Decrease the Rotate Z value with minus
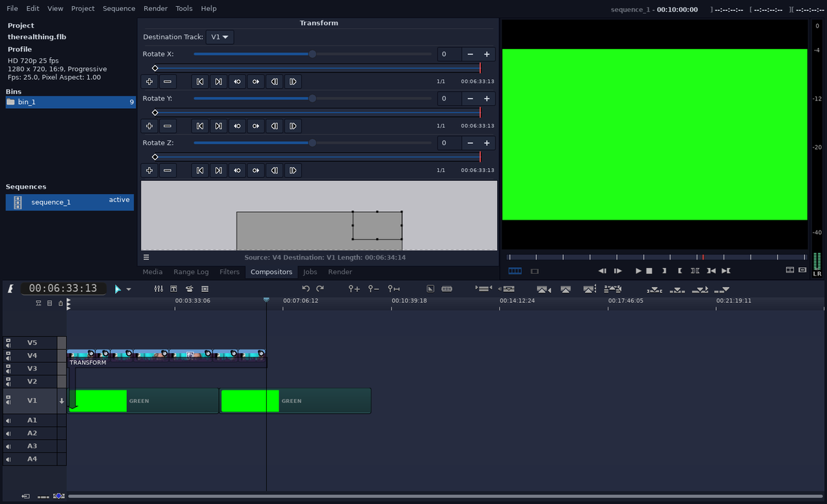Image resolution: width=827 pixels, height=504 pixels. (470, 143)
